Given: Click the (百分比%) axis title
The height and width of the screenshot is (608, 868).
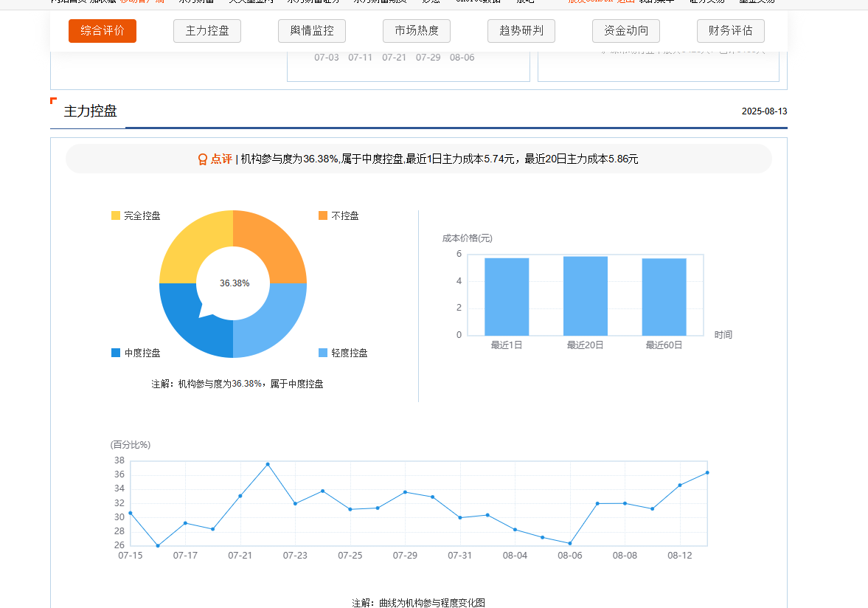Looking at the screenshot, I should (131, 445).
